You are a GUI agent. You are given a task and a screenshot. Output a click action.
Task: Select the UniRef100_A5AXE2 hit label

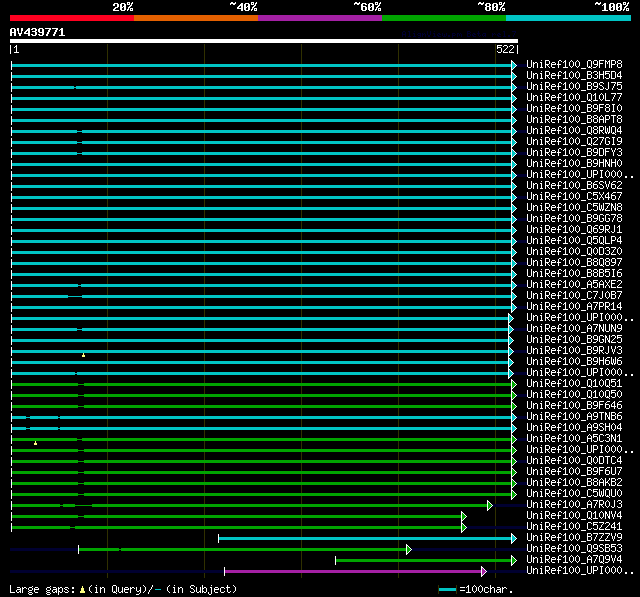pyautogui.click(x=574, y=285)
